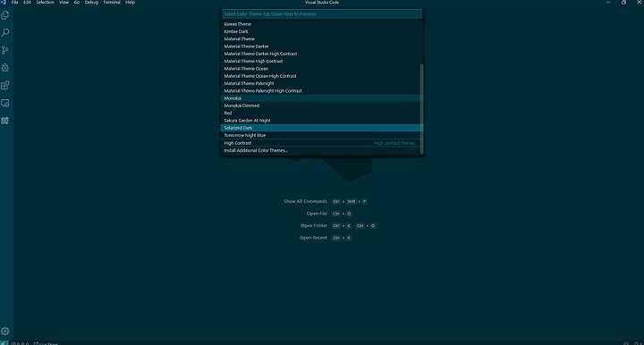
Task: Pick the Monokai theme
Action: coord(322,98)
